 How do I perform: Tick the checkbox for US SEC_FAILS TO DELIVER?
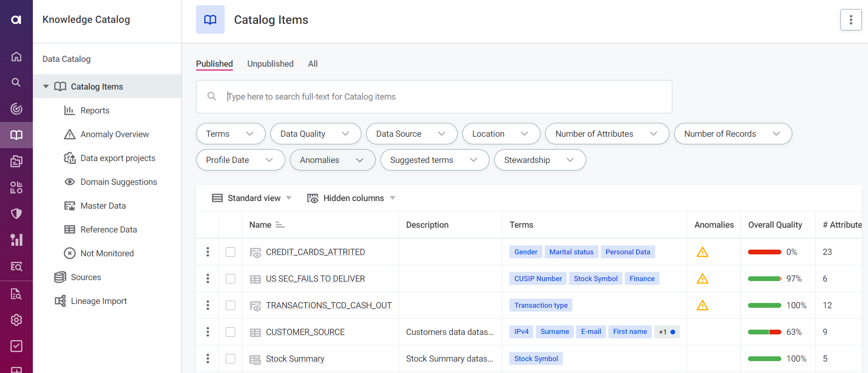click(x=230, y=279)
